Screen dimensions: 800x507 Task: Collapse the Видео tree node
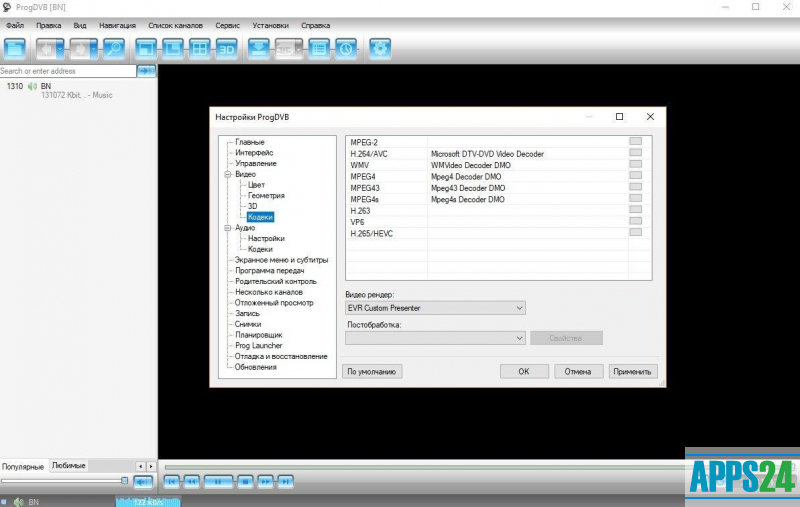pyautogui.click(x=226, y=174)
